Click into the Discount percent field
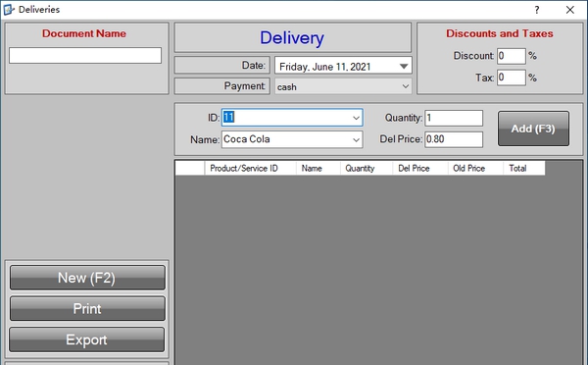Viewport: 588px width, 365px height. [512, 56]
